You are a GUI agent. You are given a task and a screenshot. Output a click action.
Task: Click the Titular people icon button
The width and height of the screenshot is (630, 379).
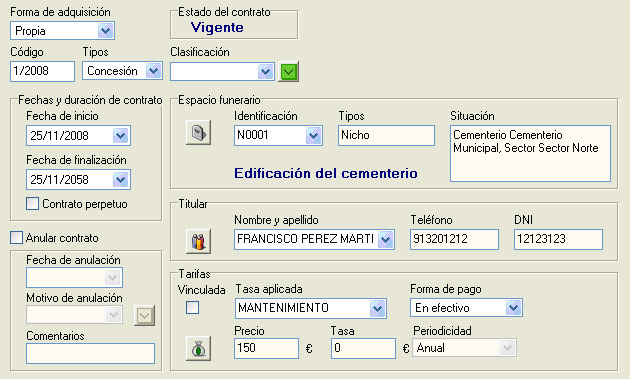click(198, 241)
